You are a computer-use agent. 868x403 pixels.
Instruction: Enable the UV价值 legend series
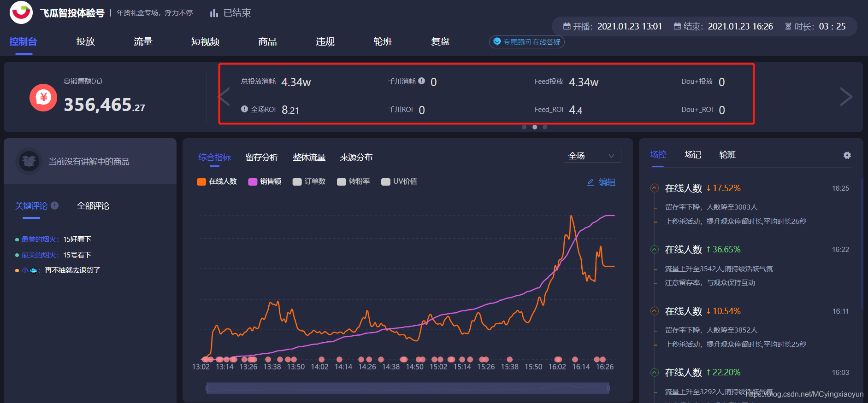tap(399, 181)
